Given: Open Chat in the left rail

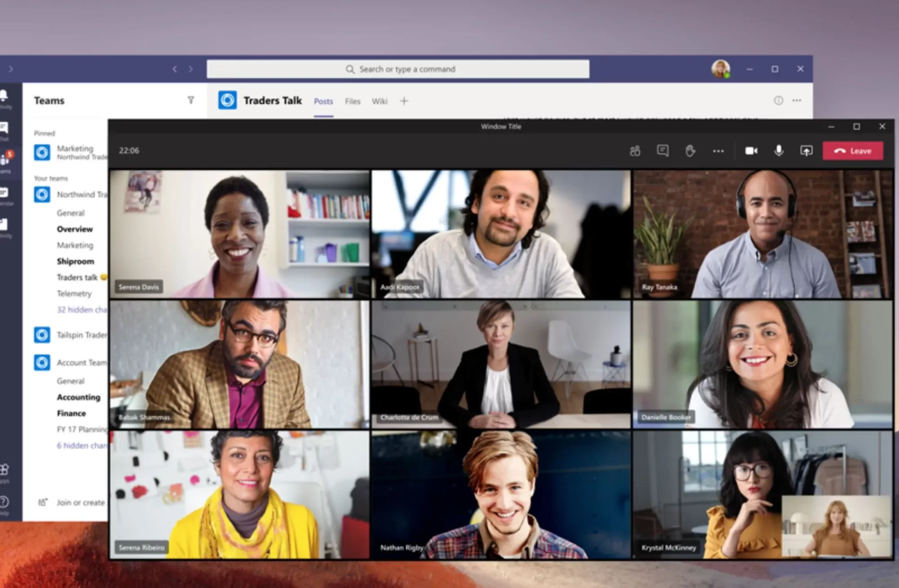Looking at the screenshot, I should click(4, 132).
